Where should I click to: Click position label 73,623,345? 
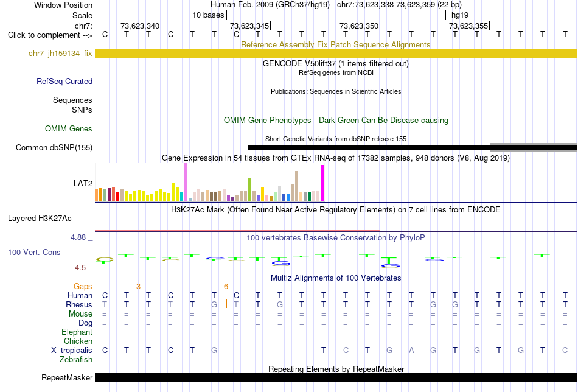(x=249, y=26)
